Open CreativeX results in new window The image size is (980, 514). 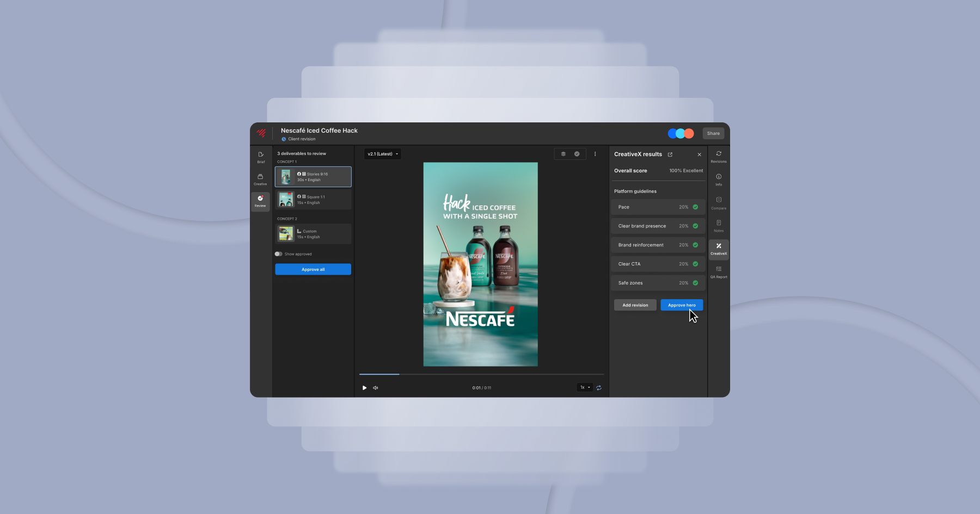(x=670, y=154)
